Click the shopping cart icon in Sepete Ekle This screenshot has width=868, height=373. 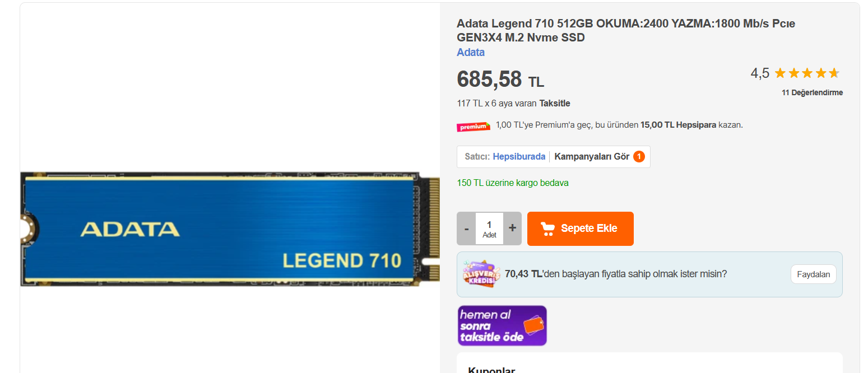point(547,229)
